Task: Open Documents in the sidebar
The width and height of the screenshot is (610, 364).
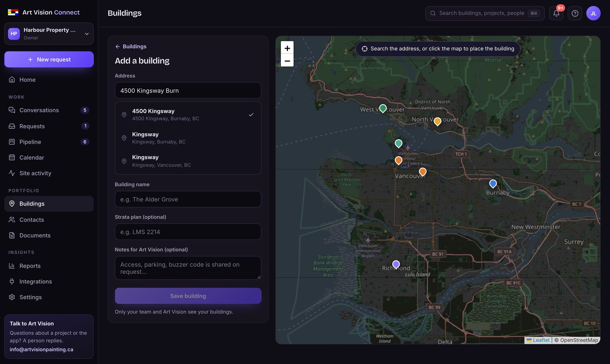Action: coord(49,235)
